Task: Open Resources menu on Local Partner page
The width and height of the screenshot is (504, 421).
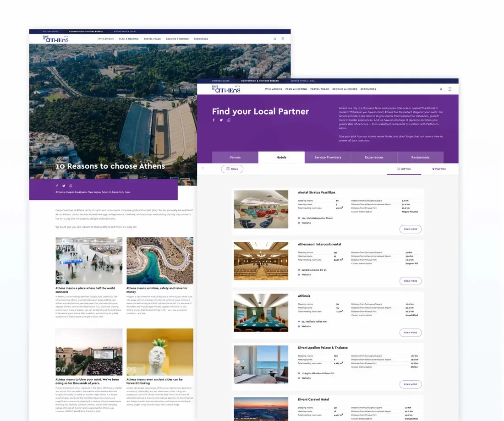Action: [x=368, y=89]
